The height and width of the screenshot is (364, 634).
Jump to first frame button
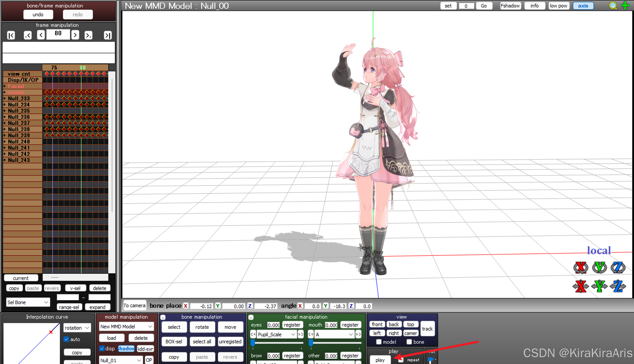click(x=11, y=35)
